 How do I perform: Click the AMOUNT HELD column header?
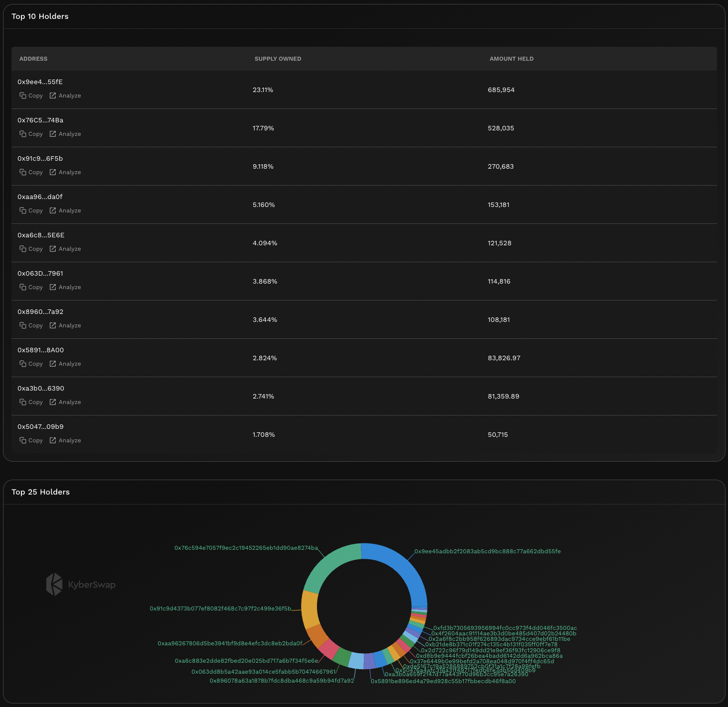tap(511, 59)
